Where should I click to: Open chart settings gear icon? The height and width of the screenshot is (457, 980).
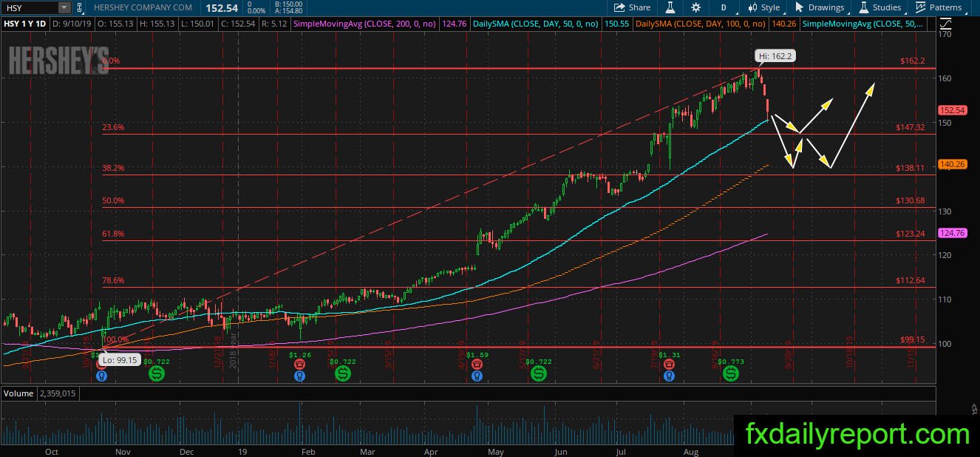tap(695, 7)
